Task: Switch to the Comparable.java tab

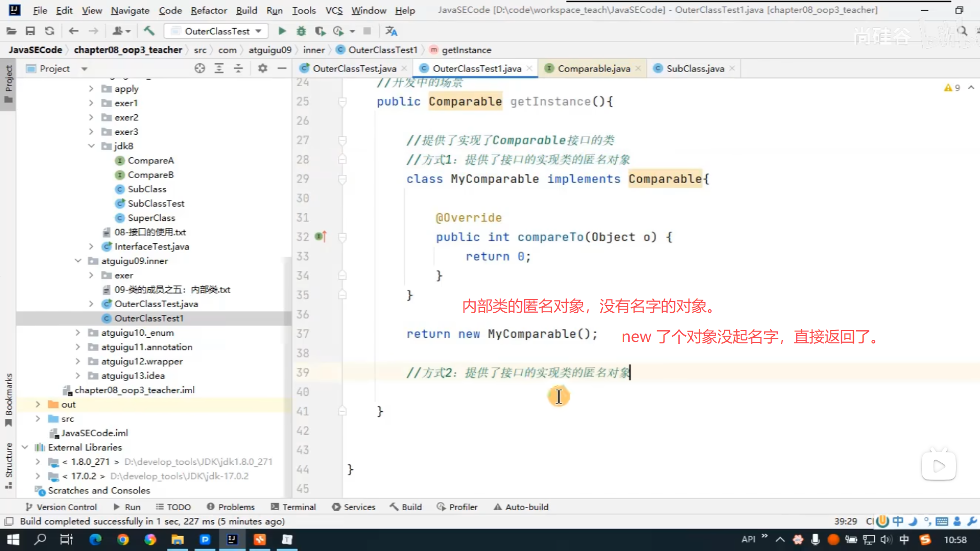Action: (x=593, y=68)
